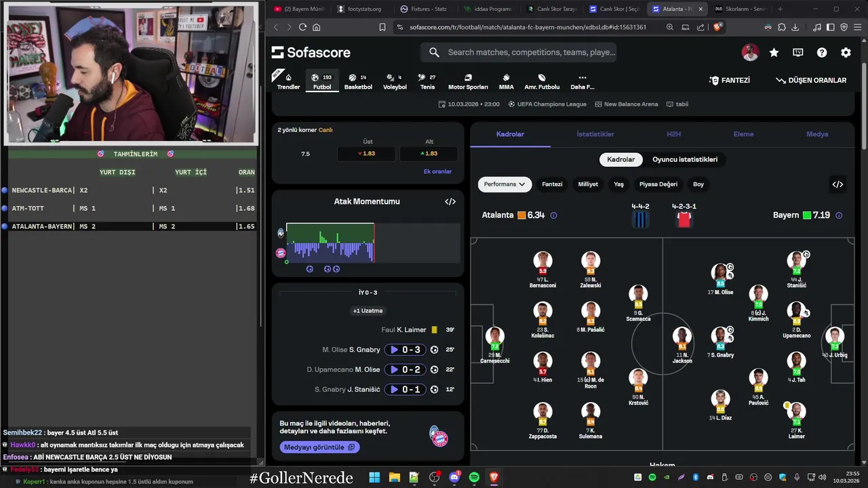The width and height of the screenshot is (868, 488).
Task: Click the screen/TV icon in Sofascore header
Action: pyautogui.click(x=798, y=52)
